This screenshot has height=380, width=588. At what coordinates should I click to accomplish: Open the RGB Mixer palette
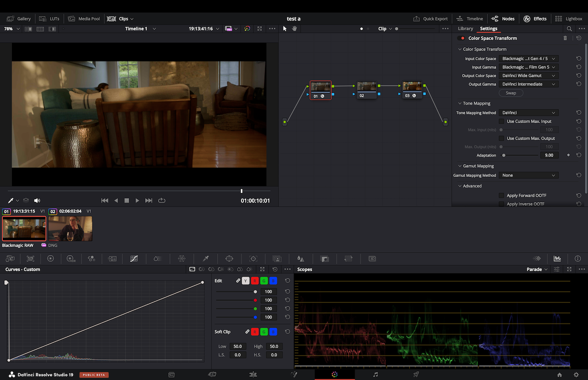(x=91, y=259)
